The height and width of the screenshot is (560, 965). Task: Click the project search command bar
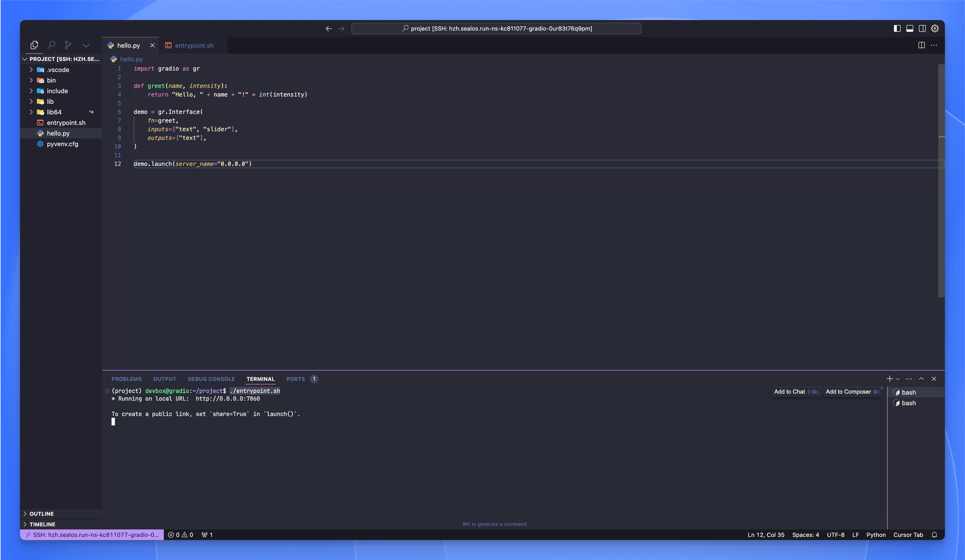coord(496,29)
